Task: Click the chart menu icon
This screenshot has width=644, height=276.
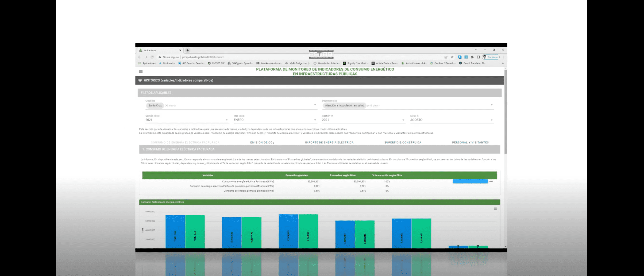Action: 495,209
